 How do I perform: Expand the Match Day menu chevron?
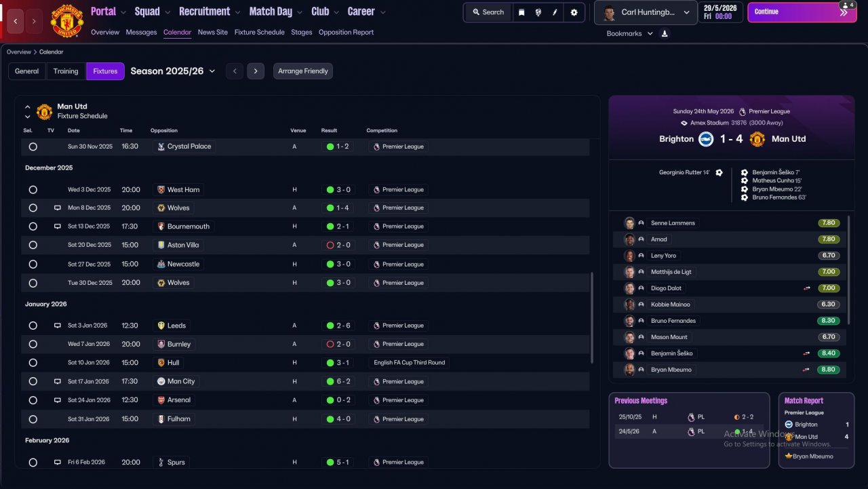pos(300,12)
